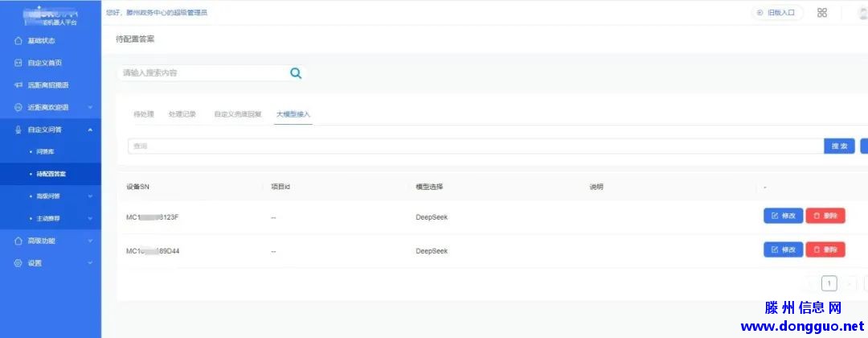Click the icon beside 自定义首页
The height and width of the screenshot is (338, 868).
pos(18,63)
